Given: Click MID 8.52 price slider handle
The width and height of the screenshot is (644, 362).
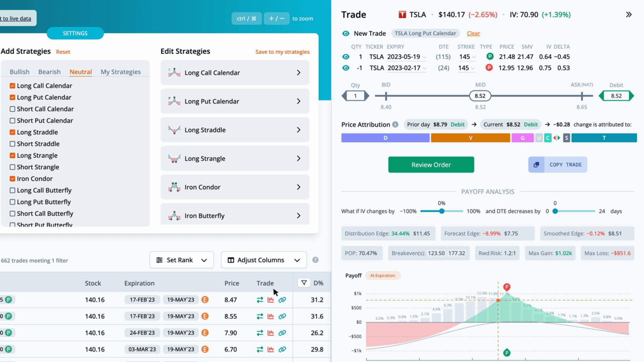Looking at the screenshot, I should [480, 96].
